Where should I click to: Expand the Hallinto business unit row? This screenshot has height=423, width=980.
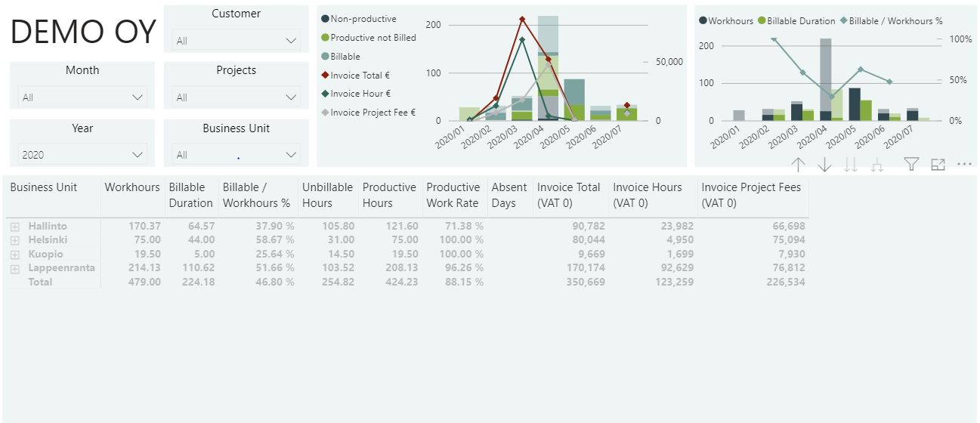click(14, 227)
